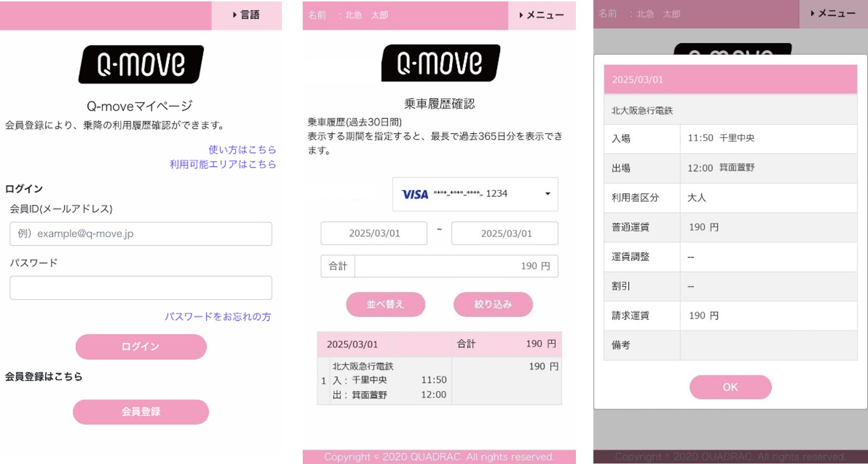This screenshot has width=868, height=464.
Task: Open history entry 1 北大阪急行電鉄
Action: click(x=439, y=381)
